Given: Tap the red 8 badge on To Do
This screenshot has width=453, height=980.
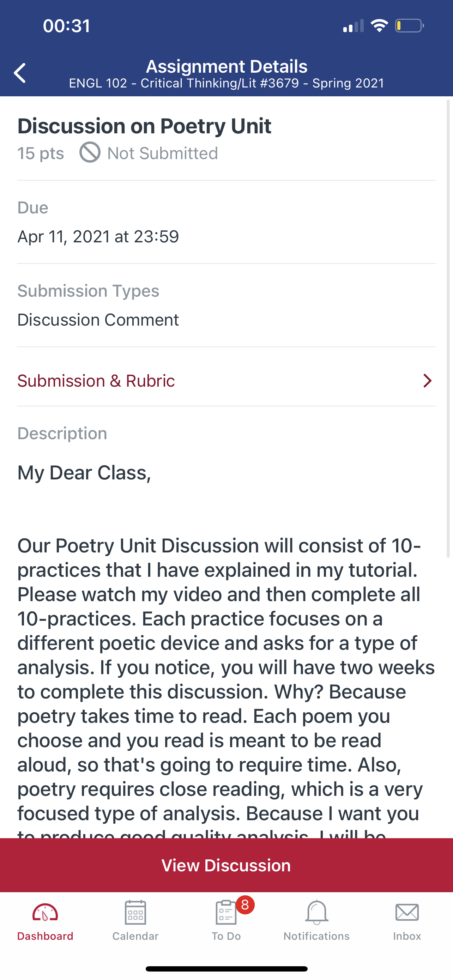Looking at the screenshot, I should [x=245, y=905].
